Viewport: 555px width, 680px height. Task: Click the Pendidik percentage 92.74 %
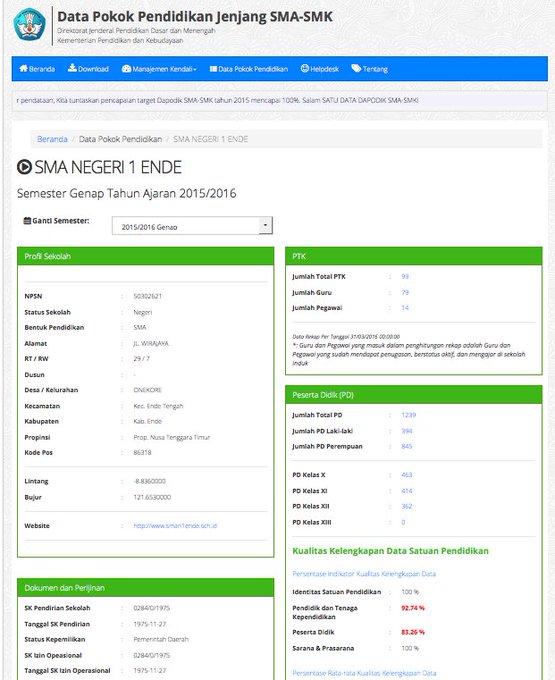point(413,608)
